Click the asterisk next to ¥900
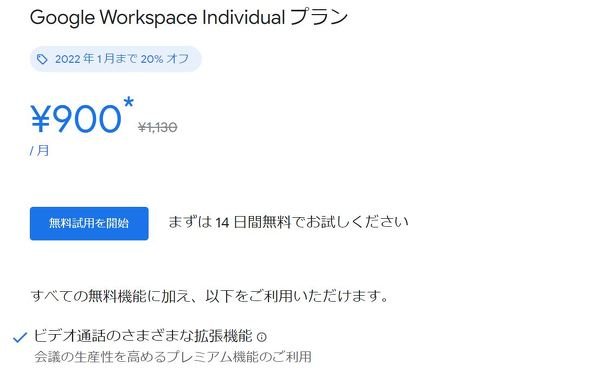 129,102
